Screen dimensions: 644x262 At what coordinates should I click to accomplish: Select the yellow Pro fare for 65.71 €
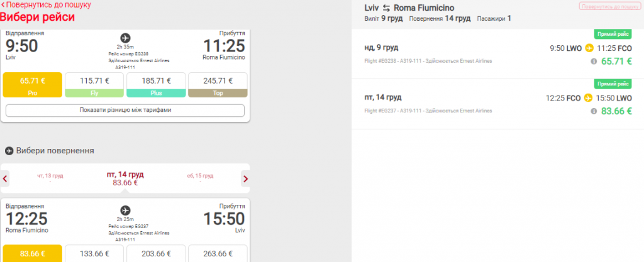click(33, 85)
